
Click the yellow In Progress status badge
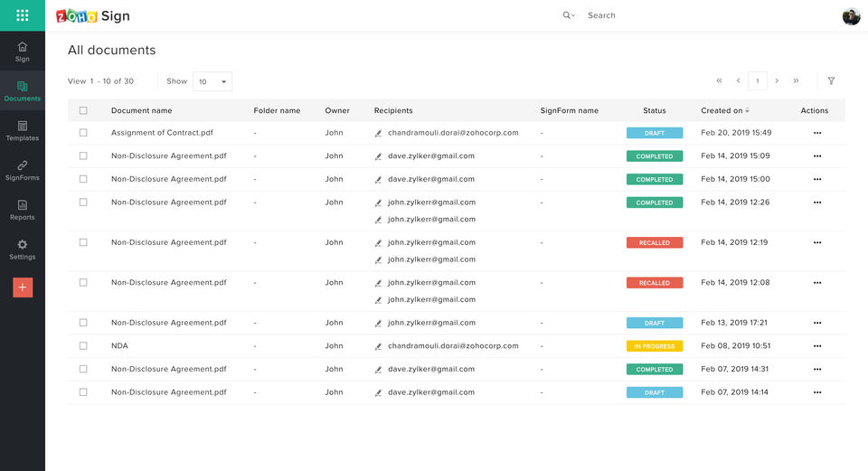click(x=654, y=346)
